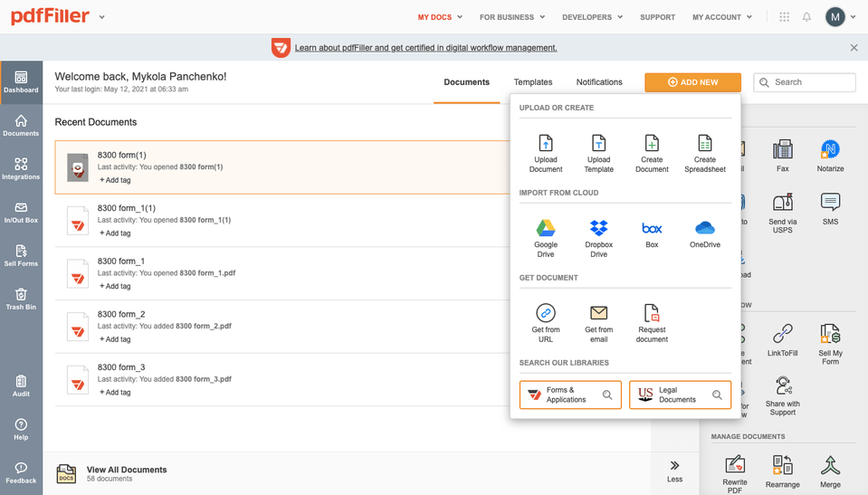This screenshot has height=495, width=868.
Task: Add tag to 8300 form_1(1)
Action: [115, 233]
